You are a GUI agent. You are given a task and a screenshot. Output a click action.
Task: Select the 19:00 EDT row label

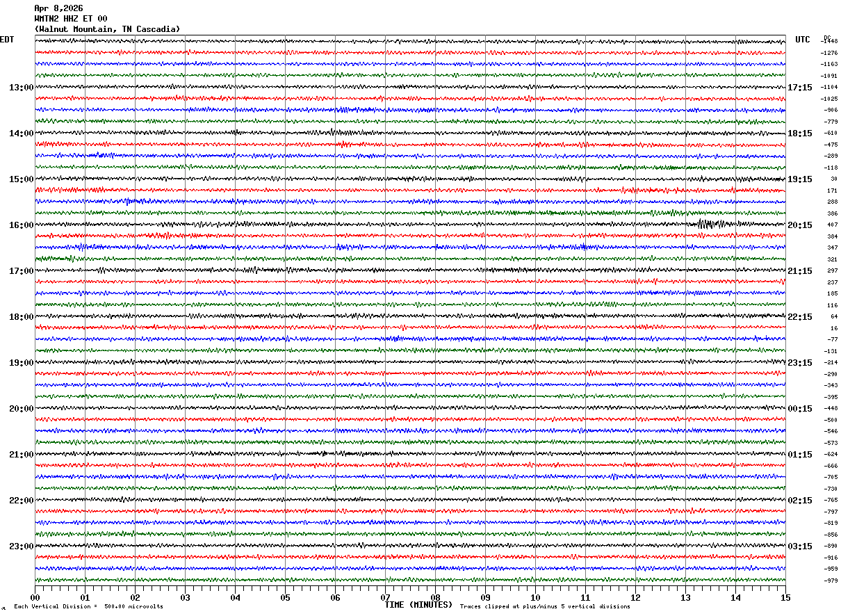pyautogui.click(x=21, y=363)
